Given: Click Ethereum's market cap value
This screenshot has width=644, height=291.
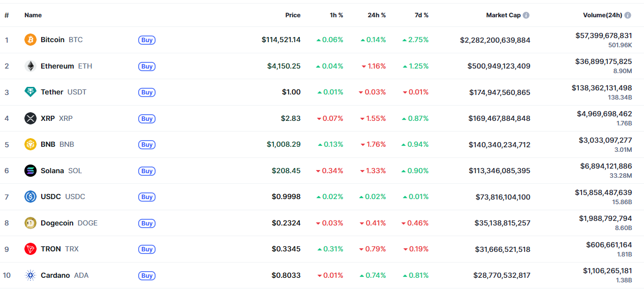Looking at the screenshot, I should pos(499,66).
